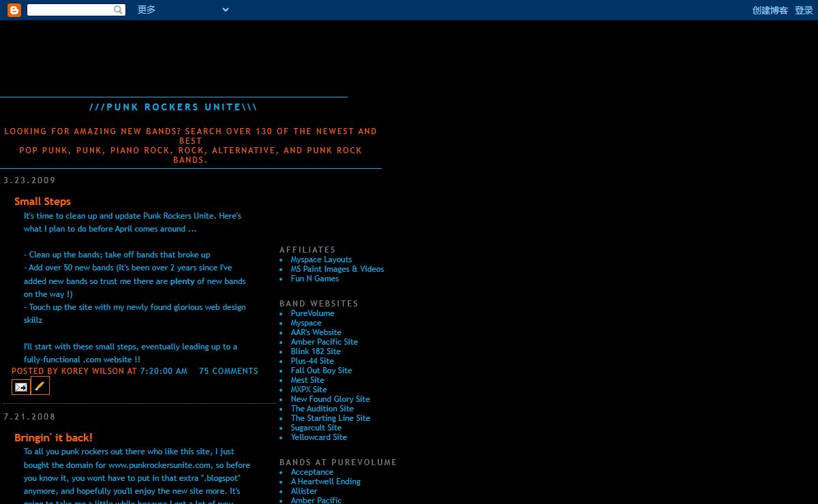Click the 创建博客 link

point(770,10)
